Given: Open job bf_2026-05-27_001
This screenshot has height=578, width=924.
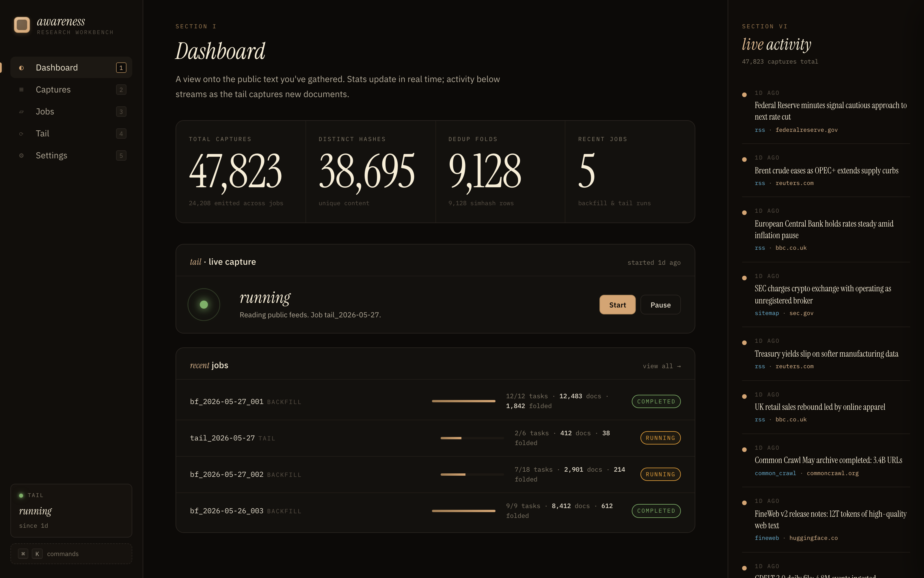Looking at the screenshot, I should tap(226, 401).
